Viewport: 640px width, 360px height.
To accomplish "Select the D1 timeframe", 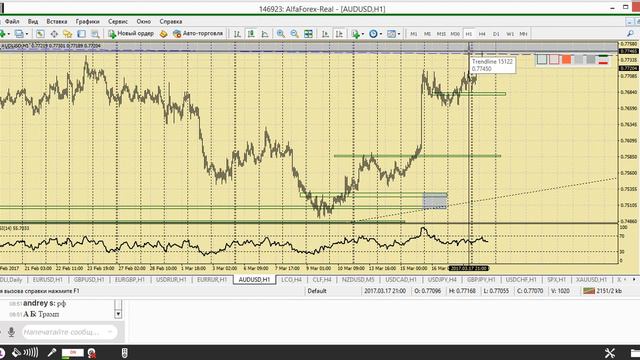I will point(496,34).
